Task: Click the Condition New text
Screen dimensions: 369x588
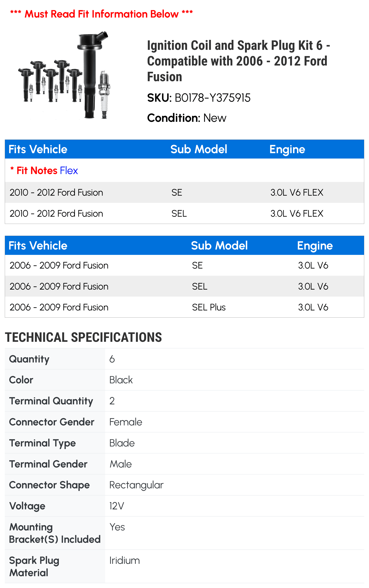Action: point(187,118)
